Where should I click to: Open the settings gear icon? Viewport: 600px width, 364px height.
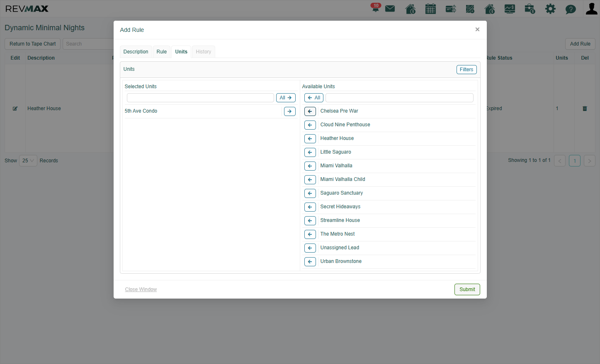550,9
